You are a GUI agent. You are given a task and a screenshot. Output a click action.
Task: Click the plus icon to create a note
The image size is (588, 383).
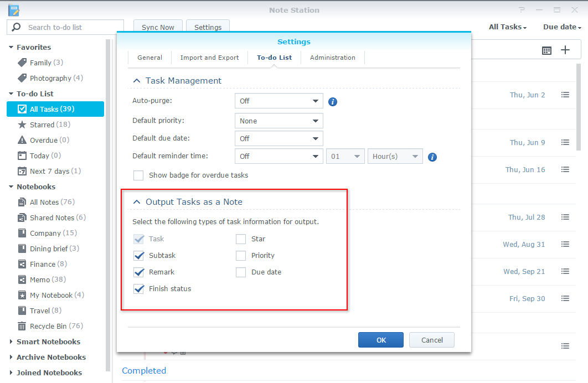pyautogui.click(x=565, y=50)
